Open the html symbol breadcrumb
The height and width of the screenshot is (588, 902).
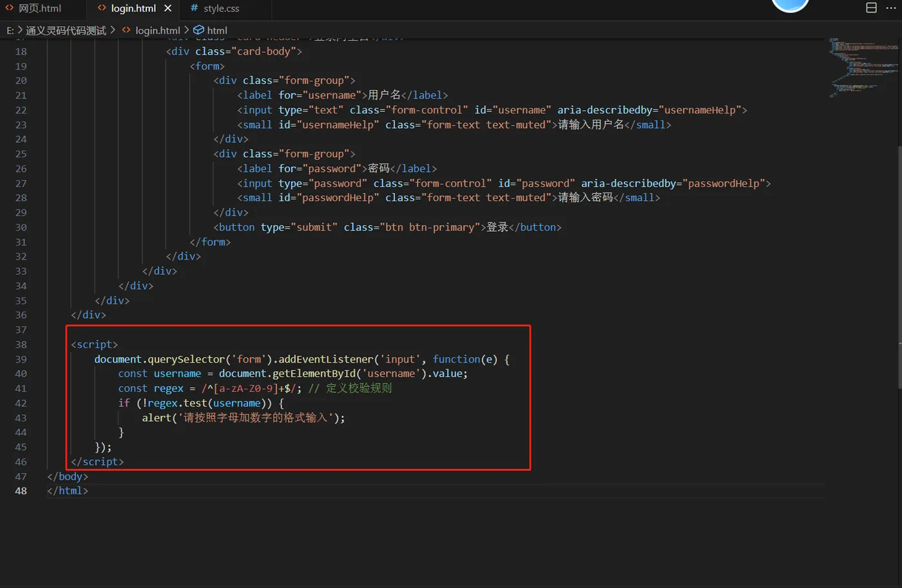tap(217, 30)
